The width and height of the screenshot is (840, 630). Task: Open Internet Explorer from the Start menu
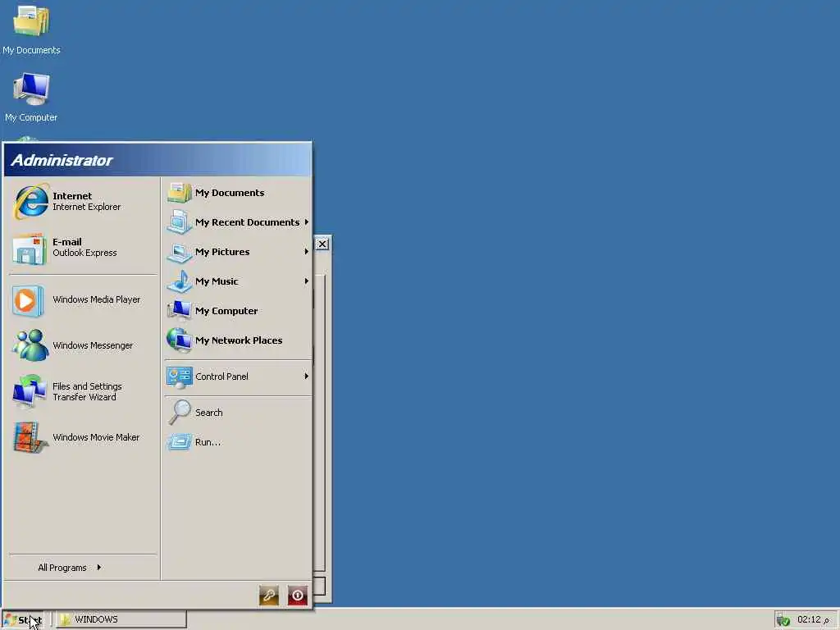pos(84,202)
